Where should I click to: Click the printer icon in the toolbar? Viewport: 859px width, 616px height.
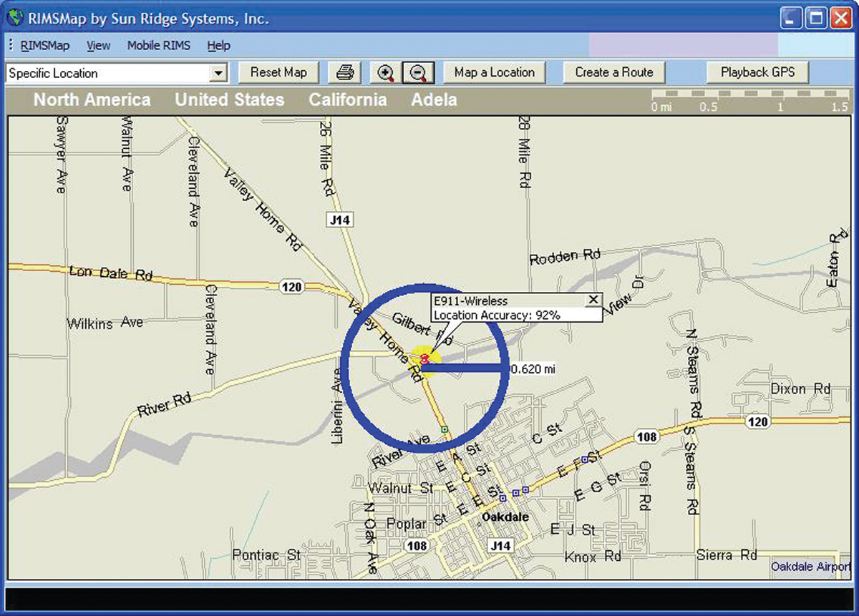point(345,72)
